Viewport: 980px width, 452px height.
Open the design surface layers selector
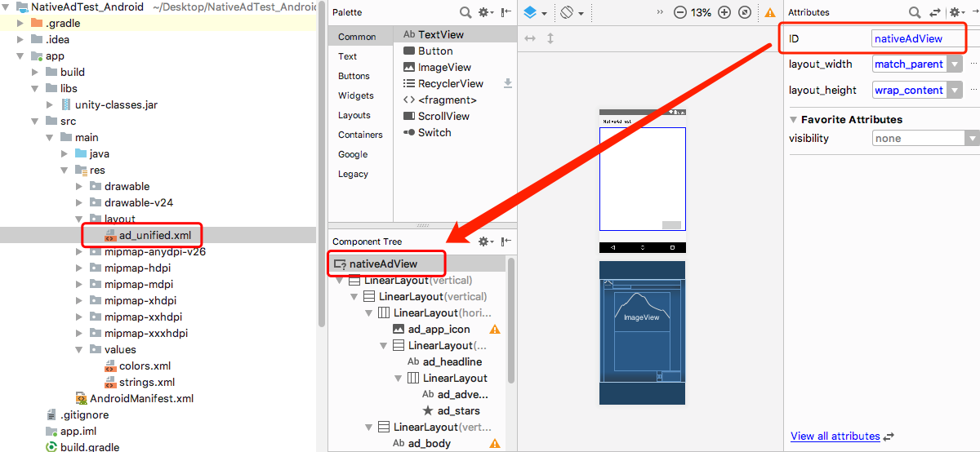[x=534, y=13]
